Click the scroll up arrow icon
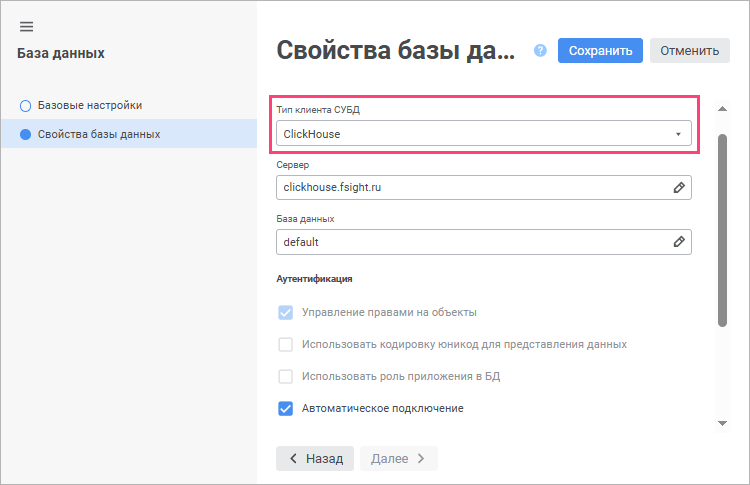This screenshot has width=750, height=485. (722, 109)
